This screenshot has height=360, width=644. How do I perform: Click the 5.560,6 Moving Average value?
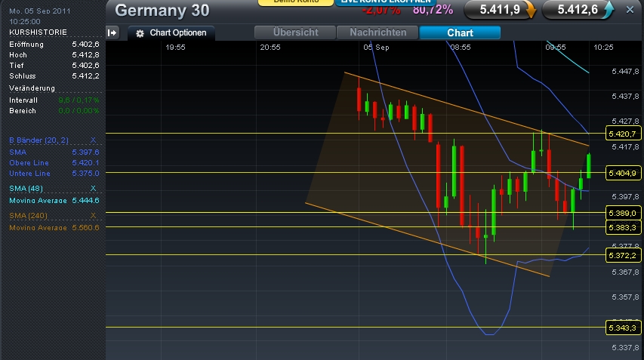tap(85, 227)
